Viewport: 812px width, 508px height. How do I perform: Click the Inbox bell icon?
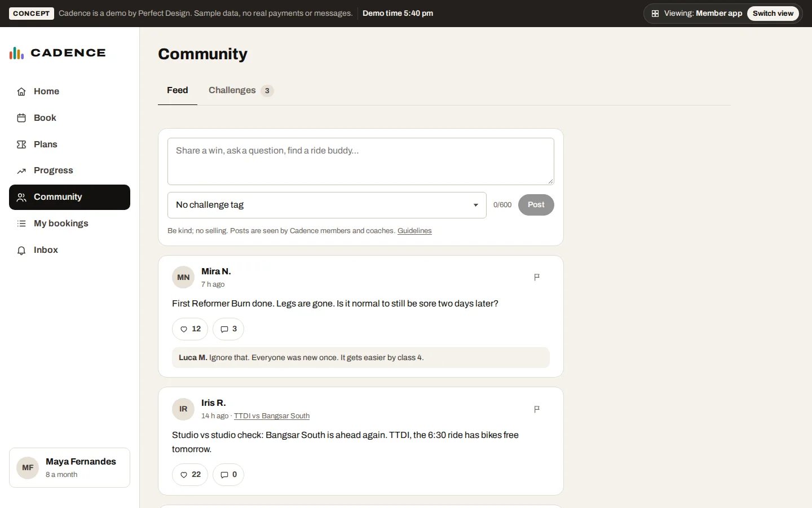point(21,250)
